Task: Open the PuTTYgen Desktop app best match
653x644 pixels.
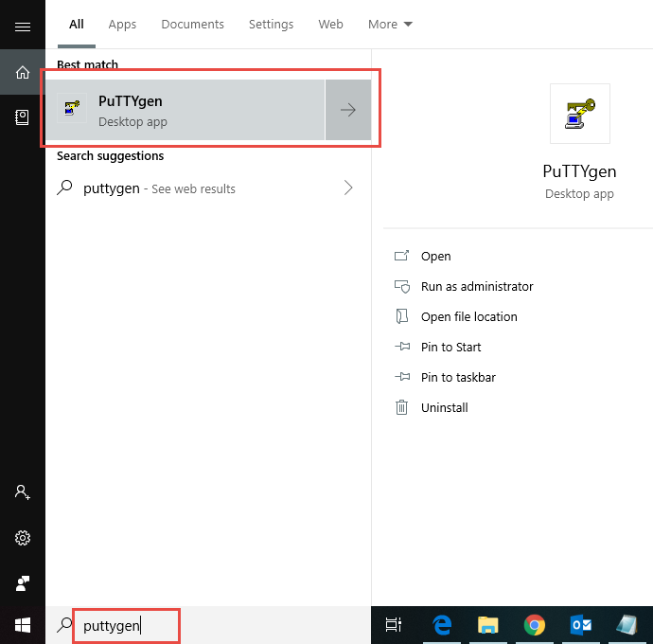Action: pos(185,110)
